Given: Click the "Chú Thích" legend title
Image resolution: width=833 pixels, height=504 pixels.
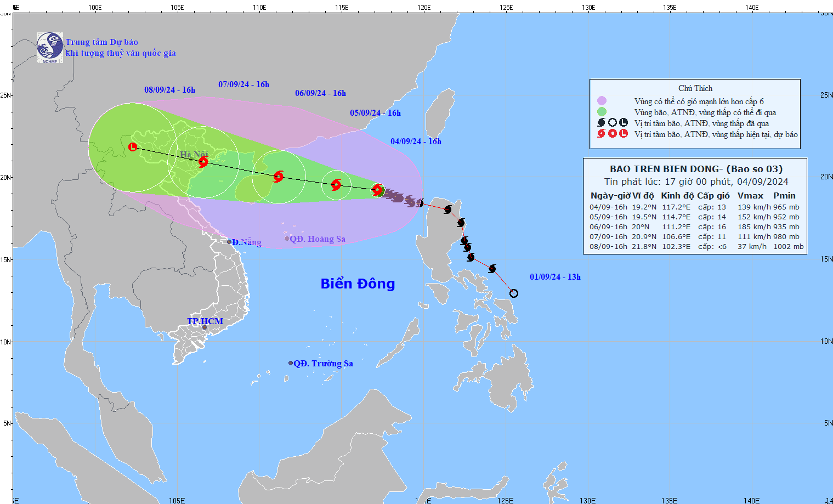Looking at the screenshot, I should click(695, 88).
